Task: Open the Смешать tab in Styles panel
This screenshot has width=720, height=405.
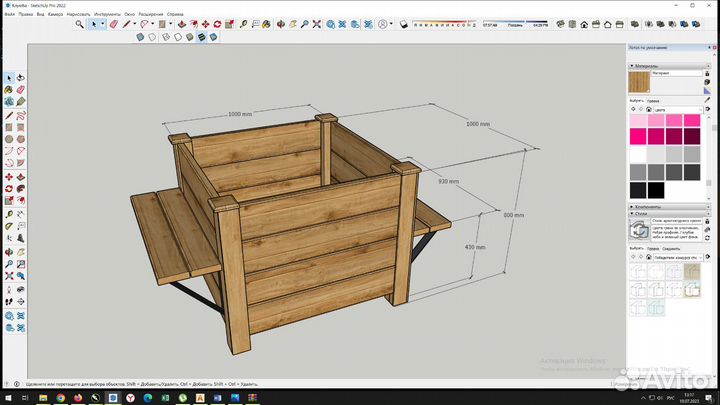Action: (x=671, y=249)
